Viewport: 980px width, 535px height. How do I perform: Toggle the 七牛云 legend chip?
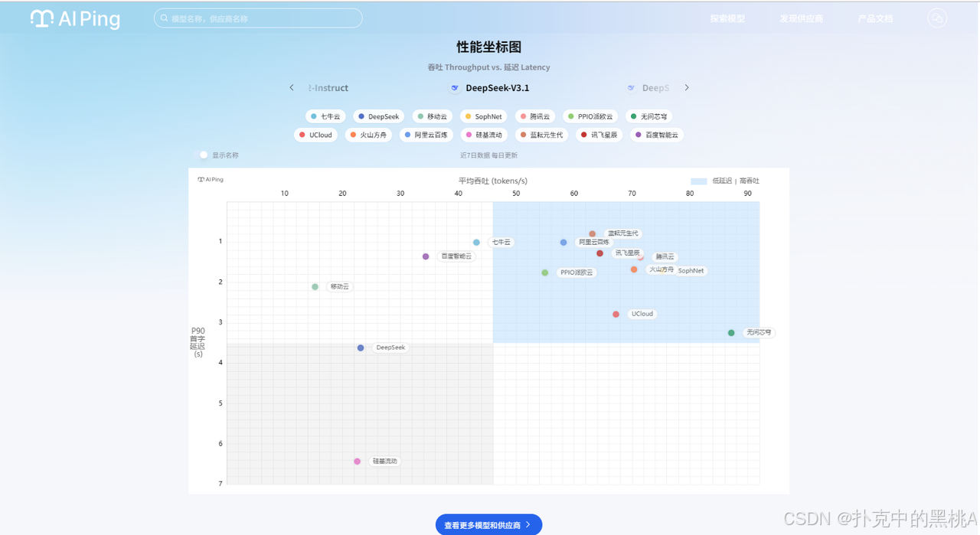click(x=325, y=116)
